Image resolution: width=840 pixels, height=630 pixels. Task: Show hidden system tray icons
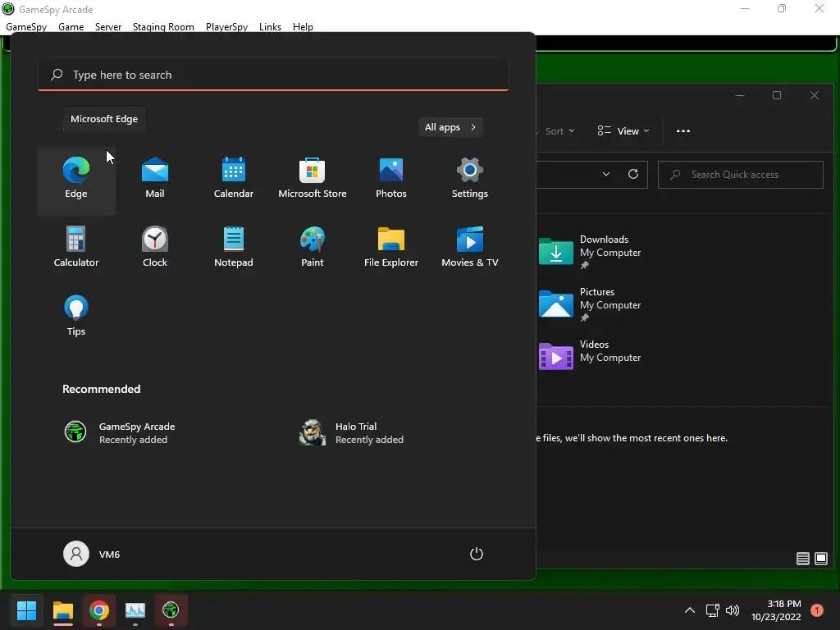(689, 610)
